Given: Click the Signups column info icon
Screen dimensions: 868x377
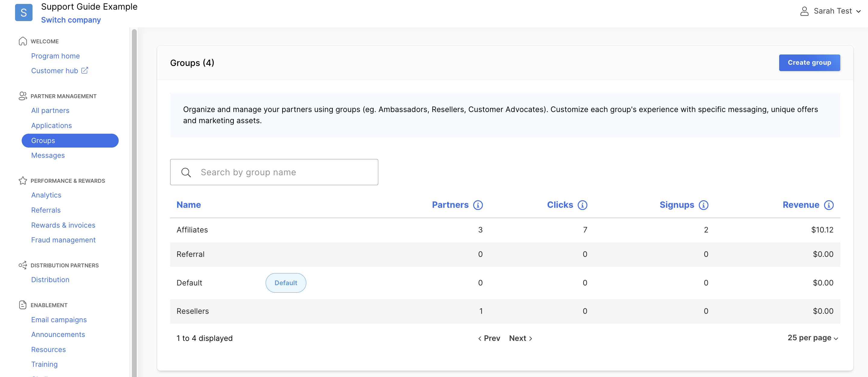Looking at the screenshot, I should tap(704, 205).
